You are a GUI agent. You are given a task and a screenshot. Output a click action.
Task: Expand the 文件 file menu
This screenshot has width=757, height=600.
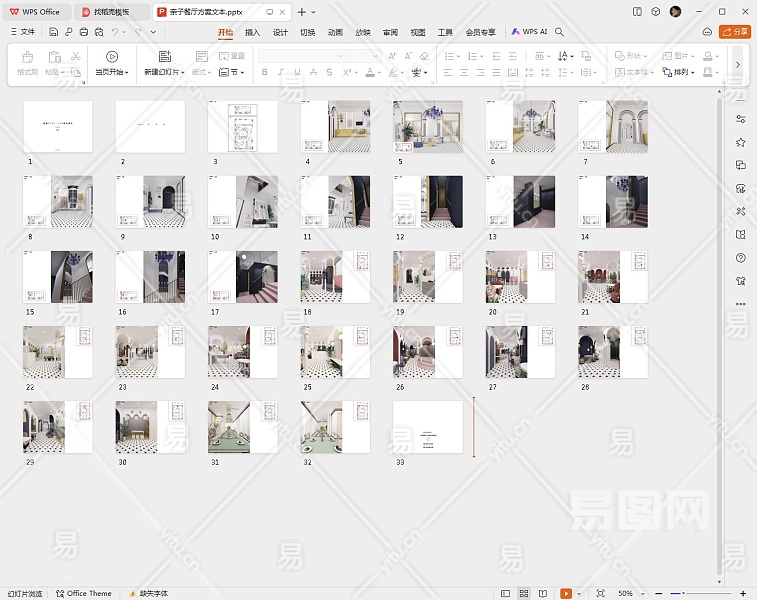(22, 32)
